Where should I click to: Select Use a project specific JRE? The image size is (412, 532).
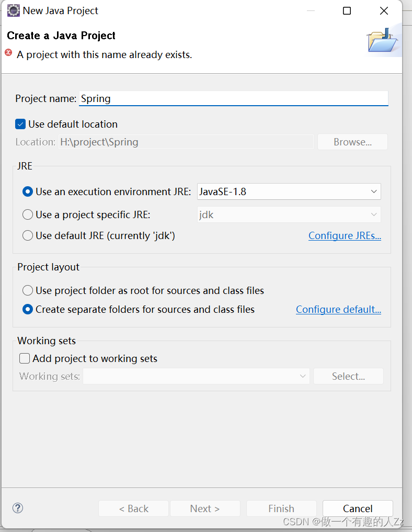coord(28,214)
